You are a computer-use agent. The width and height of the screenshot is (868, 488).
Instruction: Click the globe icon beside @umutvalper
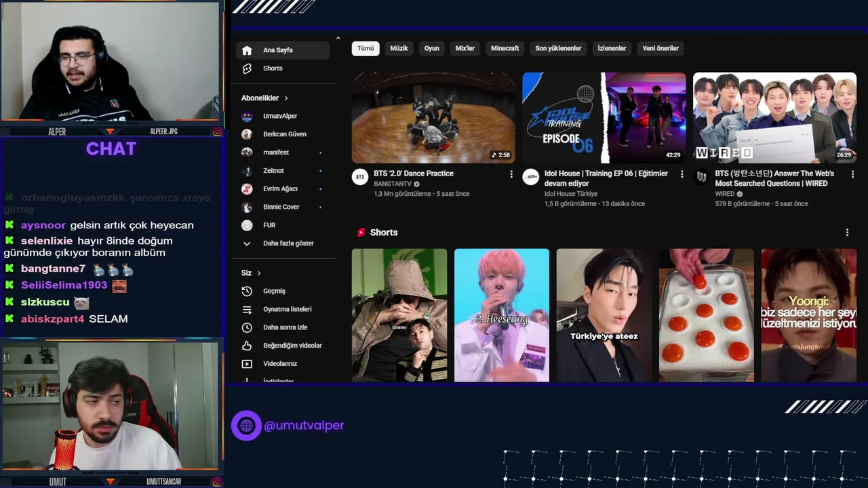coord(246,426)
